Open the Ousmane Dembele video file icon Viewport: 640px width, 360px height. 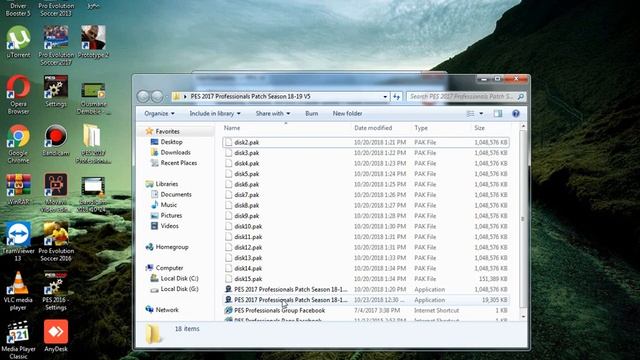pyautogui.click(x=93, y=98)
